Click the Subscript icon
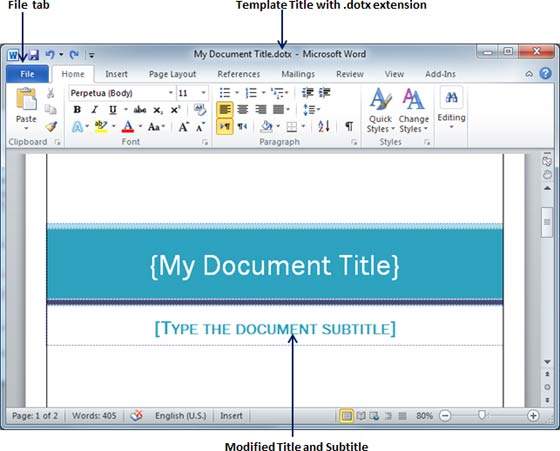The height and width of the screenshot is (451, 560). pos(158,110)
